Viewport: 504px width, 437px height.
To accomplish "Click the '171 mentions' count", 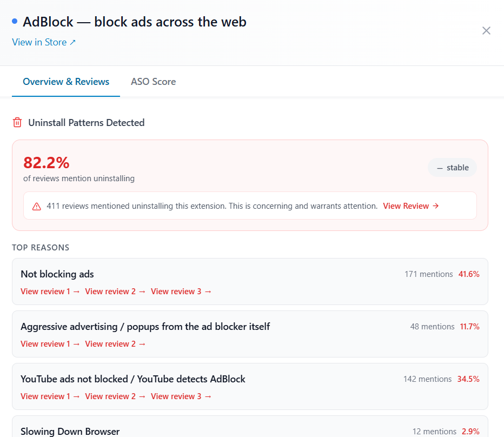I will [x=428, y=274].
